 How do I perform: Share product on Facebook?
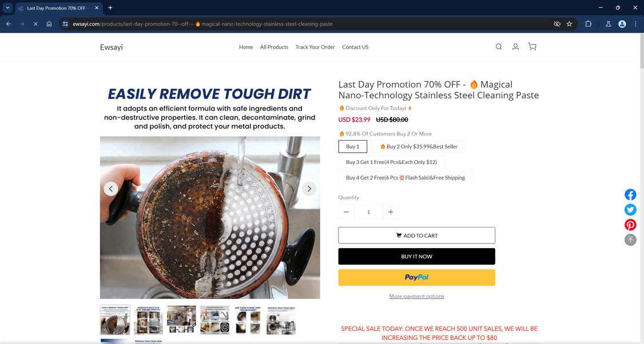tap(630, 195)
